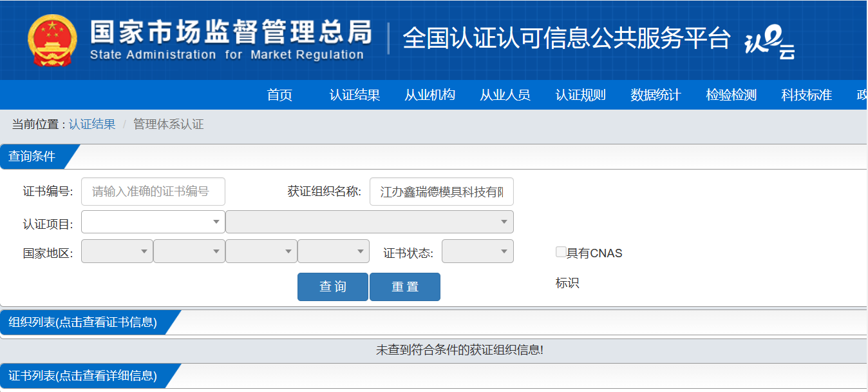The height and width of the screenshot is (392, 868).
Task: Expand the 证书状态 dropdown
Action: tap(478, 251)
